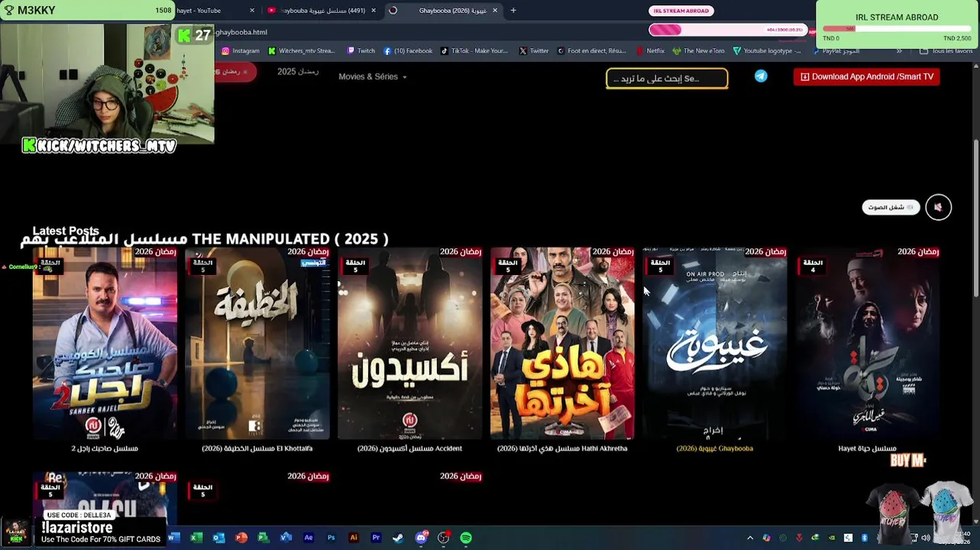Expand the bookmarks overflow chevron
The width and height of the screenshot is (980, 550).
(x=899, y=51)
